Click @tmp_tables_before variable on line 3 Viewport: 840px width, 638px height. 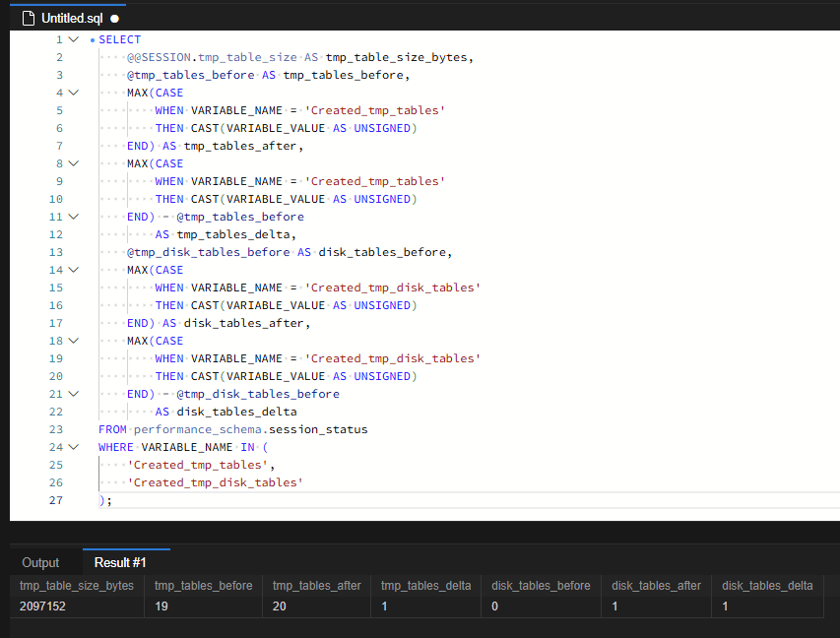[x=191, y=75]
